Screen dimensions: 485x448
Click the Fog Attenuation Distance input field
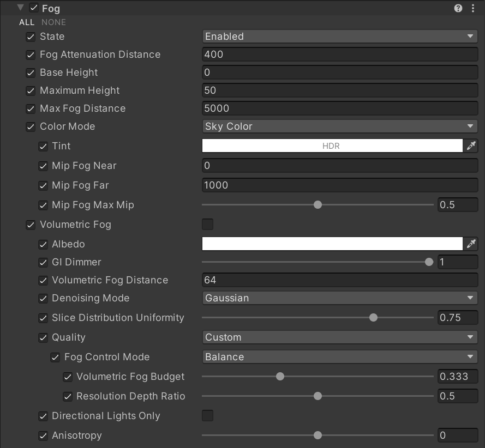[x=339, y=55]
